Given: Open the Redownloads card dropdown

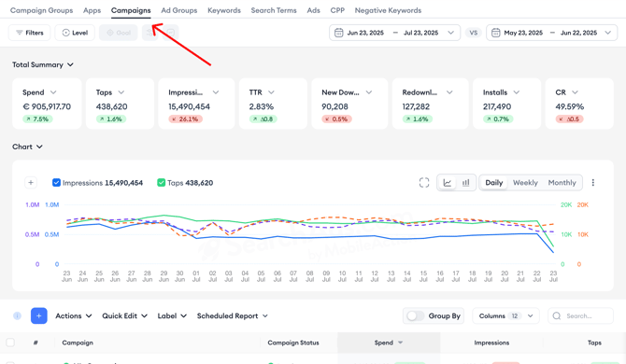Looking at the screenshot, I should [449, 92].
